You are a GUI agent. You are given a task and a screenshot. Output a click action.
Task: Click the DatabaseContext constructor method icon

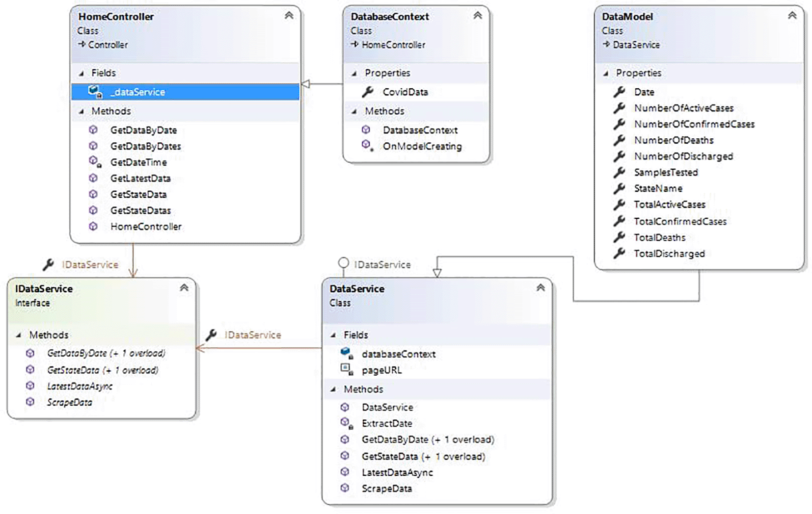coord(366,129)
